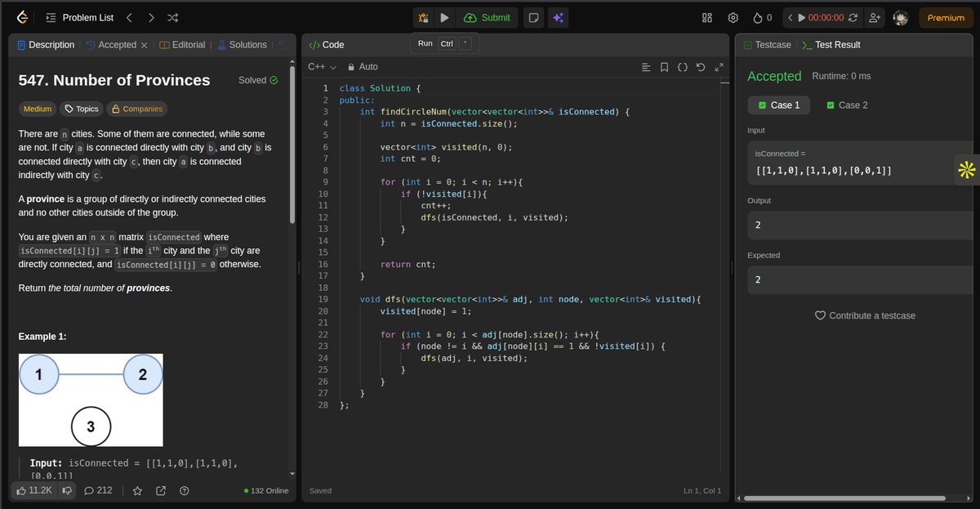Click the curly braces editor icon
The image size is (980, 509).
click(x=683, y=67)
